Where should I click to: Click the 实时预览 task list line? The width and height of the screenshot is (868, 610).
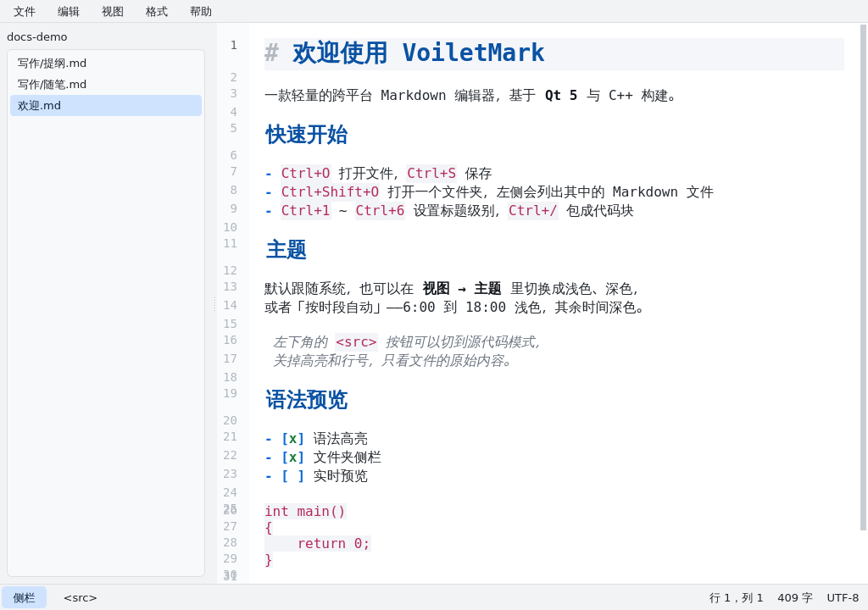click(316, 476)
